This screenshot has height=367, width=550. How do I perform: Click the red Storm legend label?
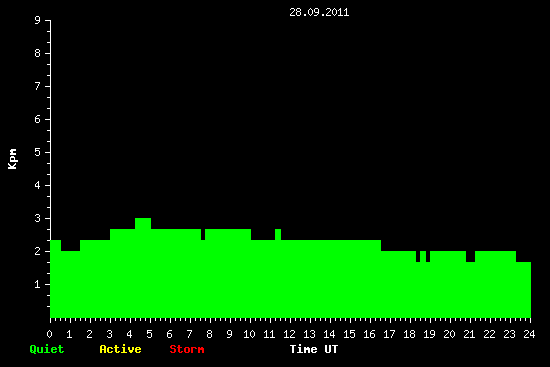pyautogui.click(x=187, y=349)
